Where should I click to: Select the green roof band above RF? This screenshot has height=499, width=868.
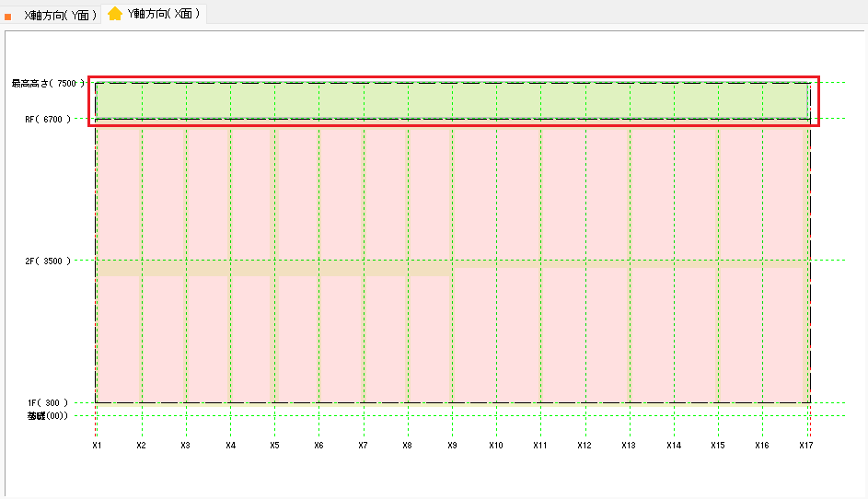coord(451,101)
